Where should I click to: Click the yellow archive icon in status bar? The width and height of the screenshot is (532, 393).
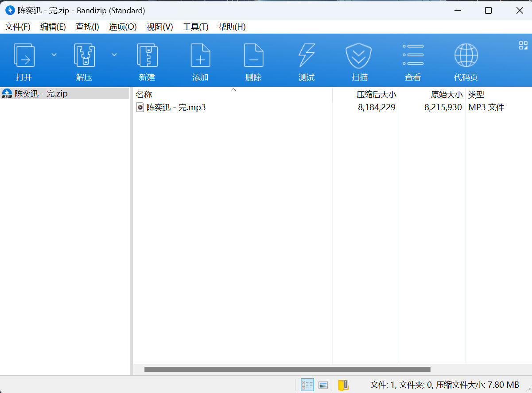(x=343, y=385)
